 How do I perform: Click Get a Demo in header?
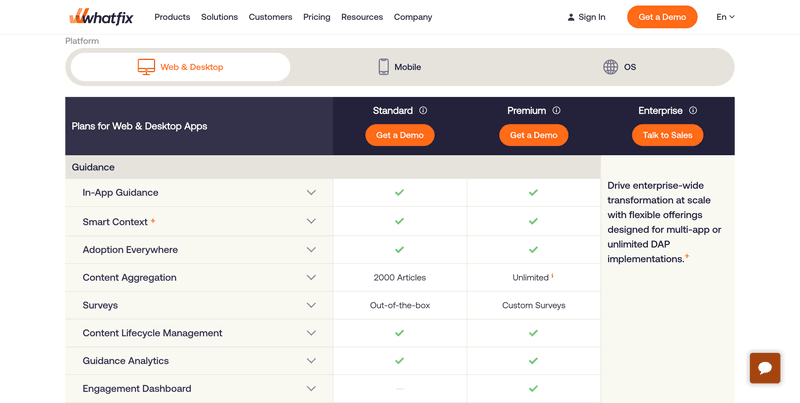661,17
